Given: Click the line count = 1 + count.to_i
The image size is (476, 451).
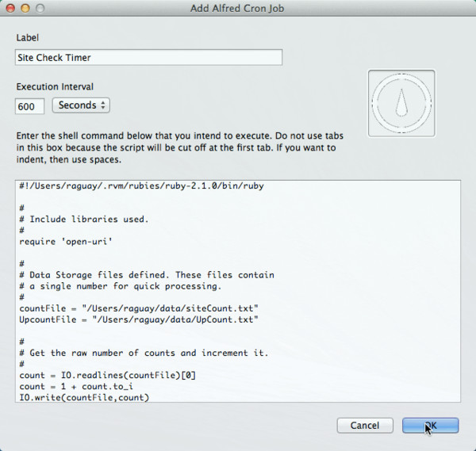Looking at the screenshot, I should (x=76, y=387).
